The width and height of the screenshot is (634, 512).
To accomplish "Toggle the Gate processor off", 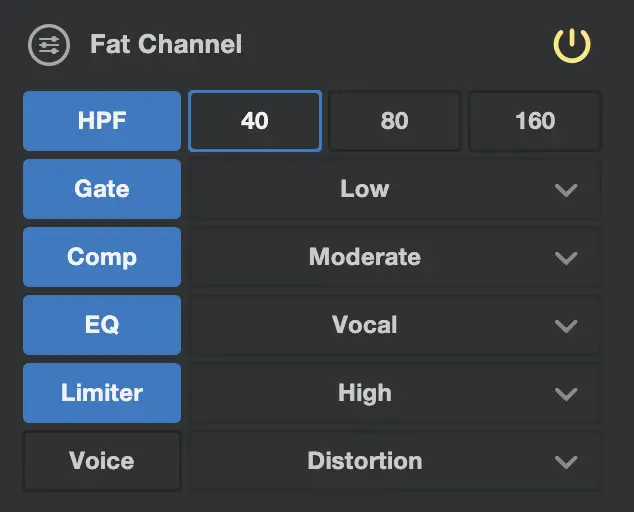I will tap(102, 189).
